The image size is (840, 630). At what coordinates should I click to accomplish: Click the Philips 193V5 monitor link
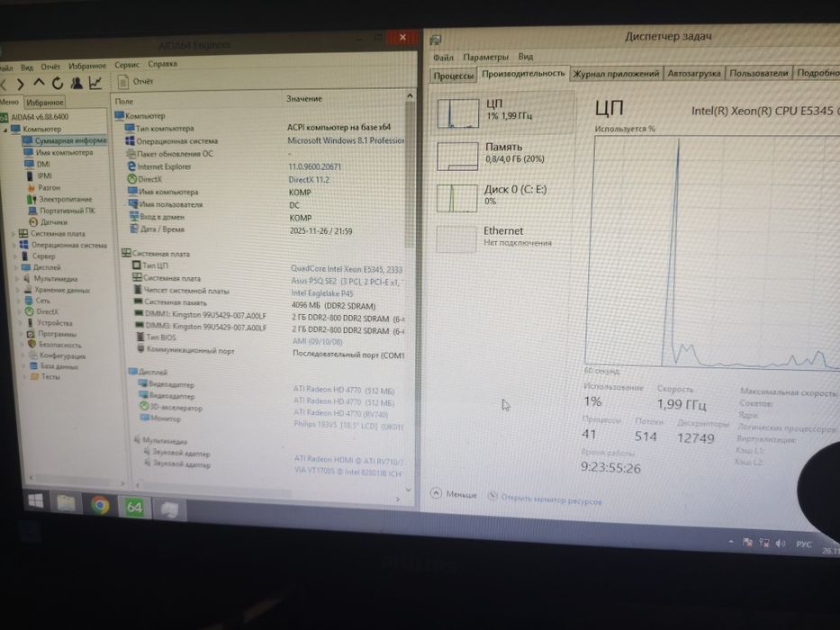click(x=348, y=426)
